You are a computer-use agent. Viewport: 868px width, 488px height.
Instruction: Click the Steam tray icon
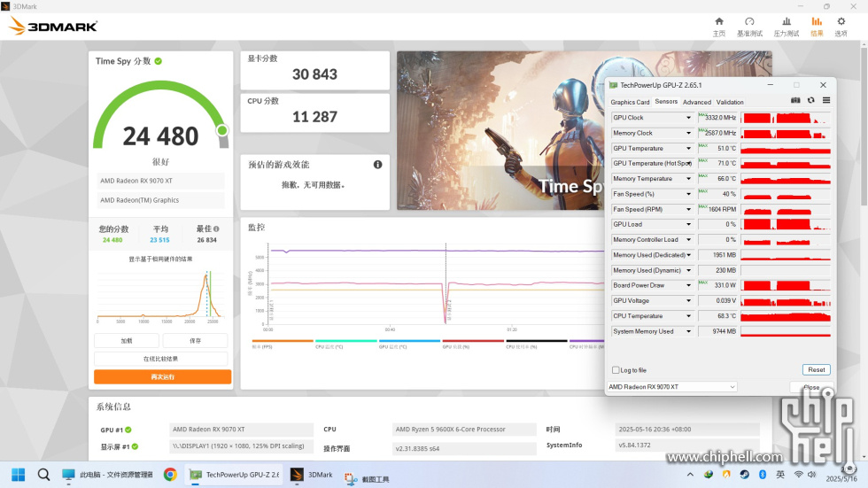(x=745, y=475)
